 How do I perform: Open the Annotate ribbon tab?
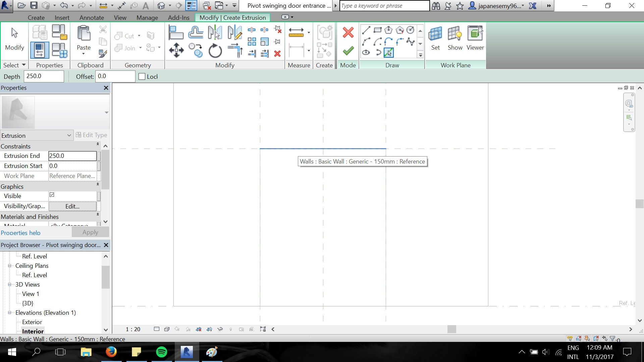tap(92, 17)
